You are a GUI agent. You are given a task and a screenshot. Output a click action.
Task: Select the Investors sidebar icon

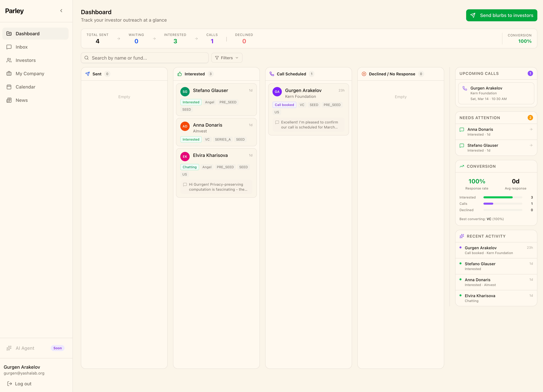tap(9, 60)
